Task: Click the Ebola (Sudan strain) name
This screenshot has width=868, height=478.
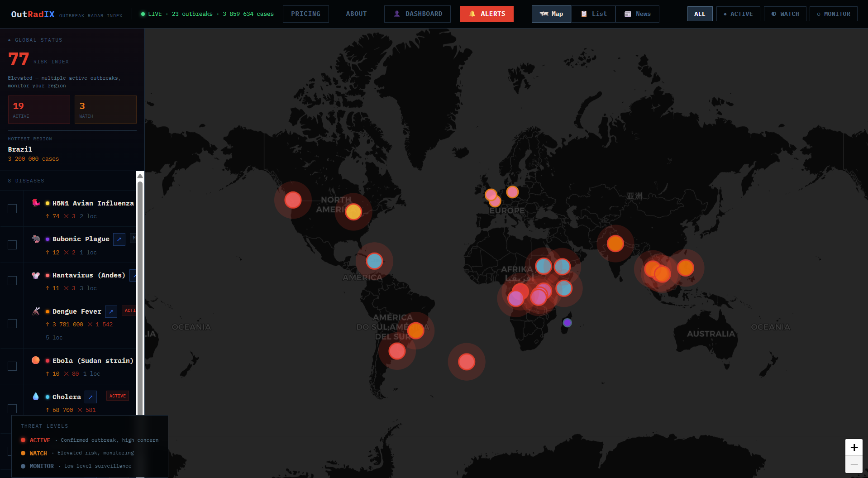Action: (x=93, y=361)
